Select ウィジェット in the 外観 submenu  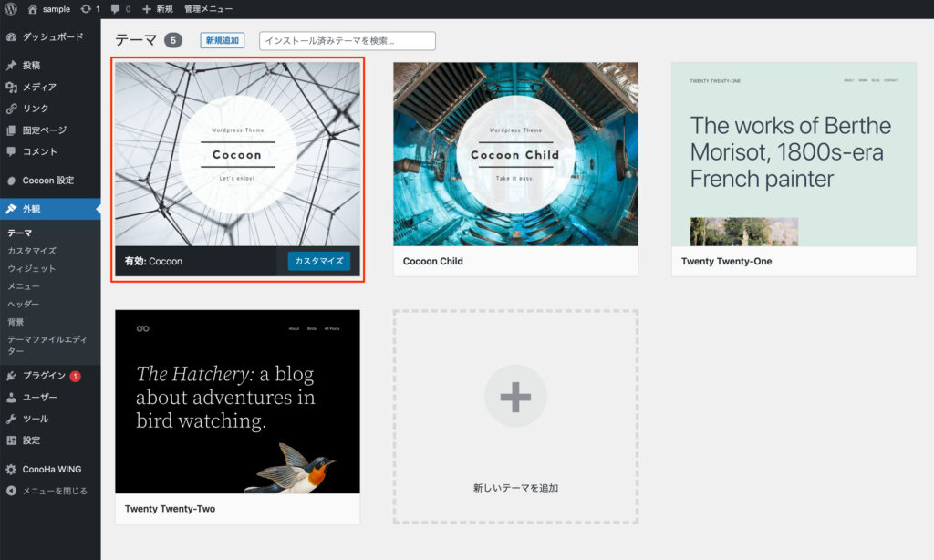(x=32, y=269)
